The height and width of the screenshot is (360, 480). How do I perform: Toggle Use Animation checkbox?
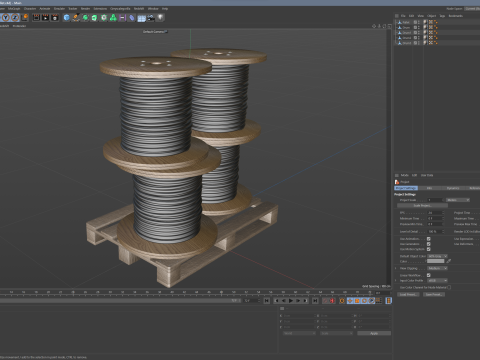point(429,239)
